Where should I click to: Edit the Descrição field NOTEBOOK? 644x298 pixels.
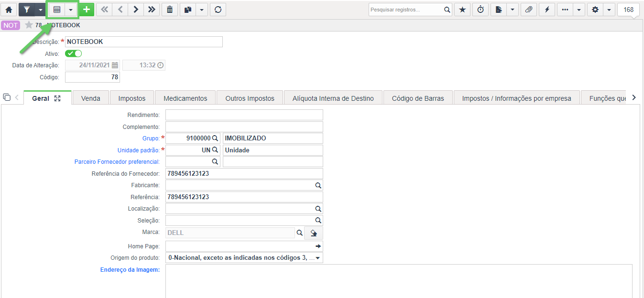[x=144, y=42]
